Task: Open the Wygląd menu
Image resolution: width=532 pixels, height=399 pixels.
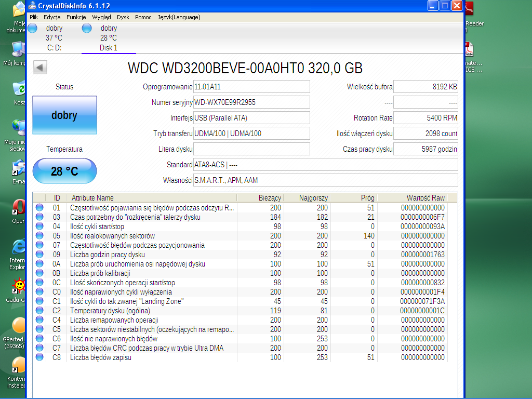Action: (x=101, y=17)
